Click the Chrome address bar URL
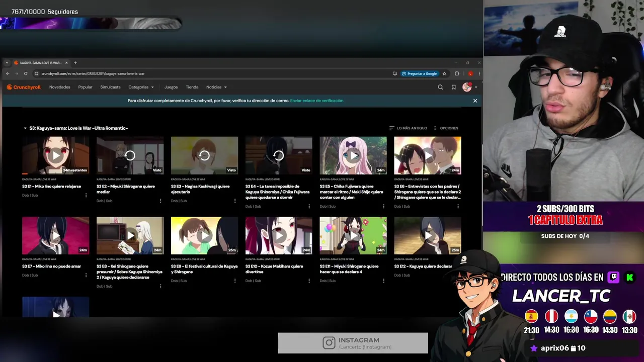The width and height of the screenshot is (644, 362). pos(93,73)
